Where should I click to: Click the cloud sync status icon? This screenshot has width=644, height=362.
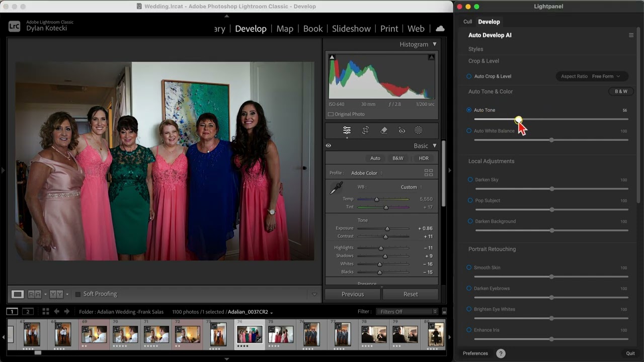pyautogui.click(x=440, y=29)
